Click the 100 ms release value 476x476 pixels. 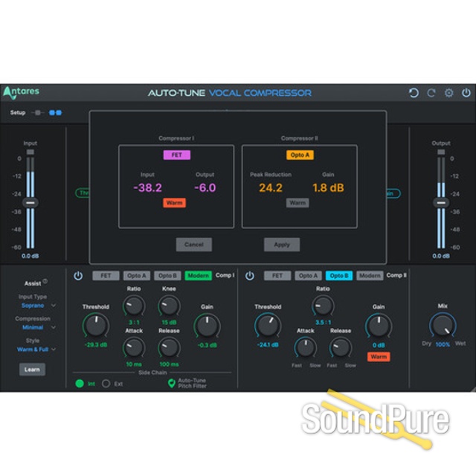[x=169, y=364]
